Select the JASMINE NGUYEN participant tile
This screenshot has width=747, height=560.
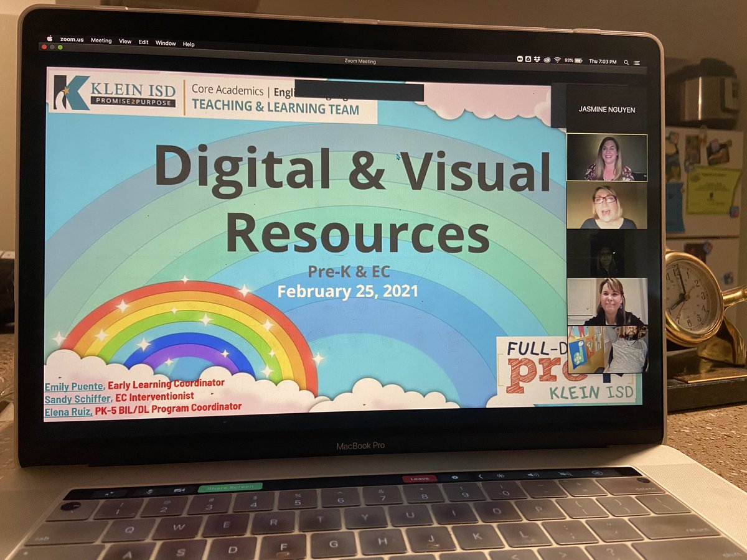coord(607,109)
